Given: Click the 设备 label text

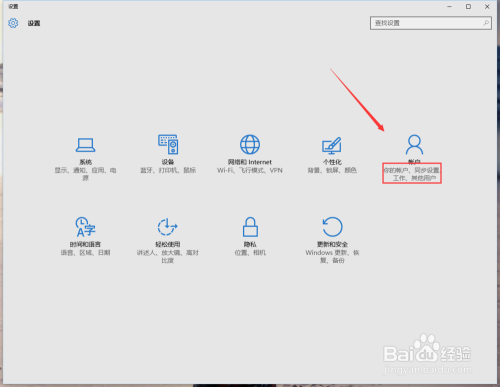Looking at the screenshot, I should pos(168,162).
